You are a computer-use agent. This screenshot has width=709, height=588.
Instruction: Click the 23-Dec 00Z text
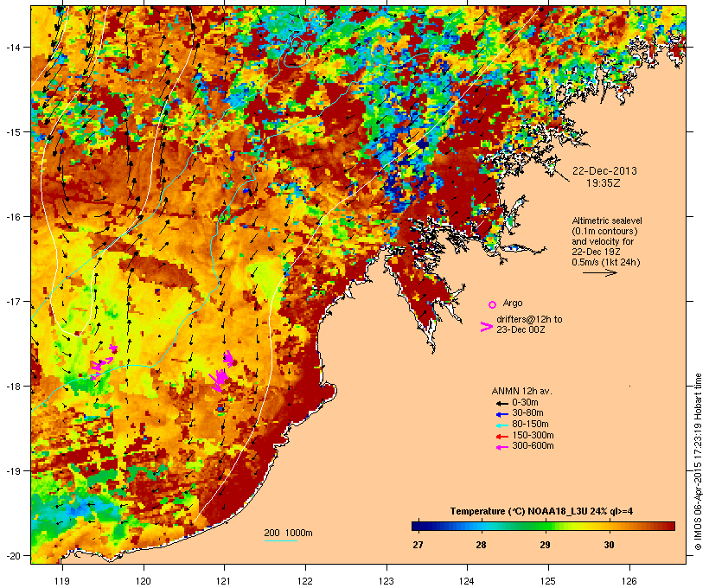(x=521, y=329)
